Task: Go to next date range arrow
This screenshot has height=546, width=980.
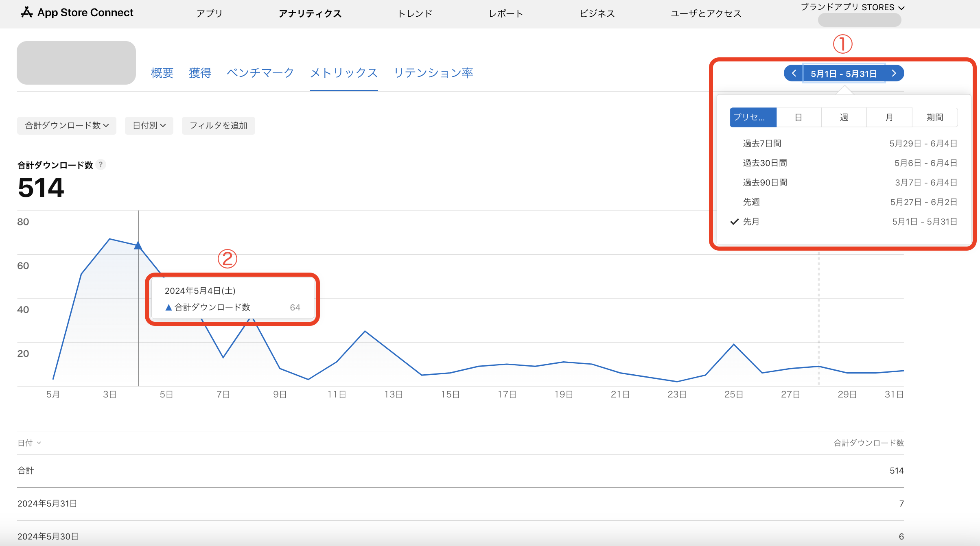Action: (894, 73)
